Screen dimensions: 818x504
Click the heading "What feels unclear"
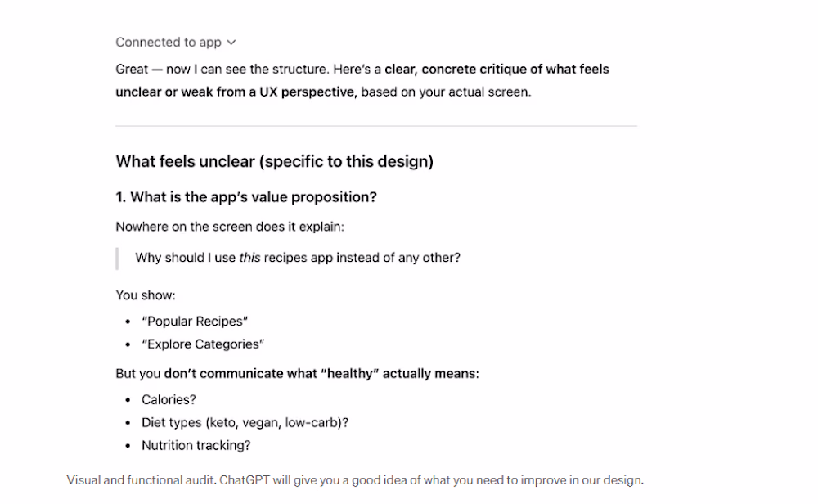click(274, 161)
